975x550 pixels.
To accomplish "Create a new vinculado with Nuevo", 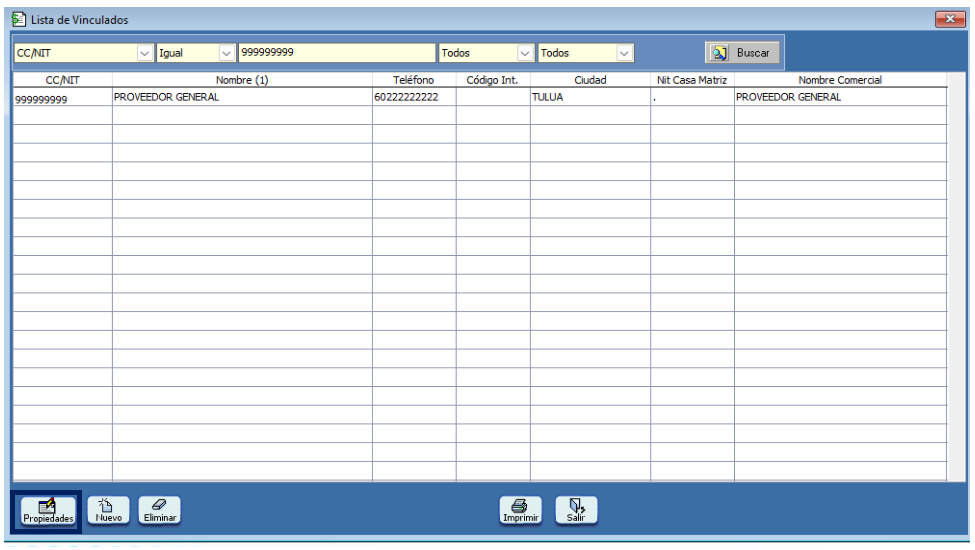I will (x=108, y=510).
